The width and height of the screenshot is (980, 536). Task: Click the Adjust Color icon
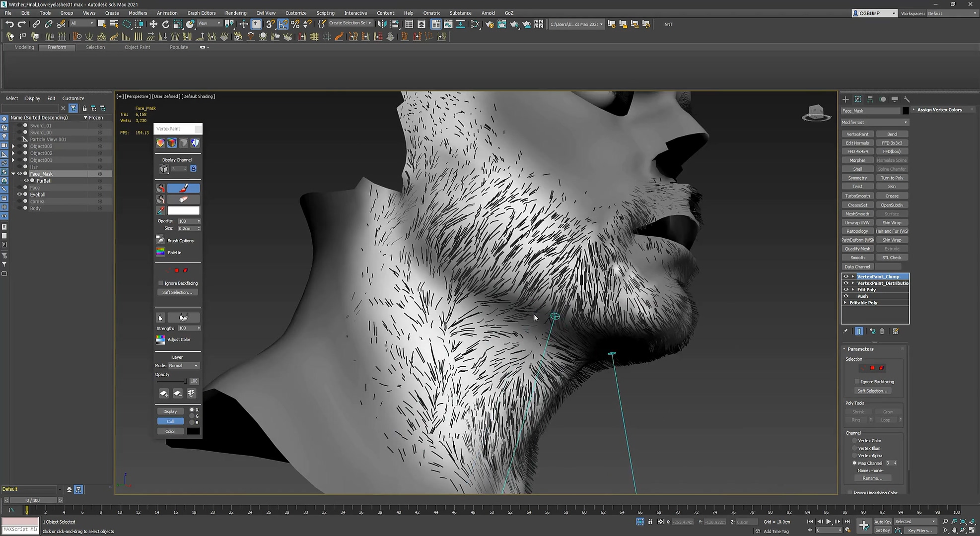[160, 339]
